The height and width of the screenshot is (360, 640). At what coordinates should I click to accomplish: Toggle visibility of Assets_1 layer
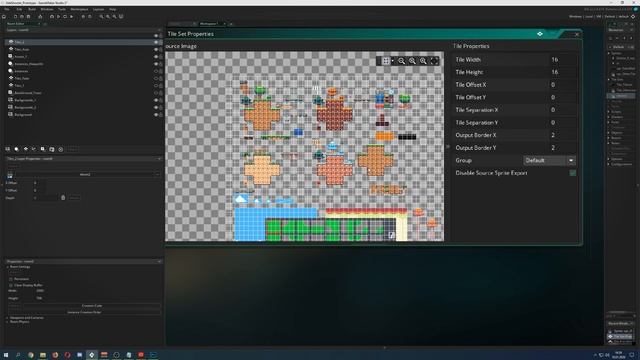point(156,57)
